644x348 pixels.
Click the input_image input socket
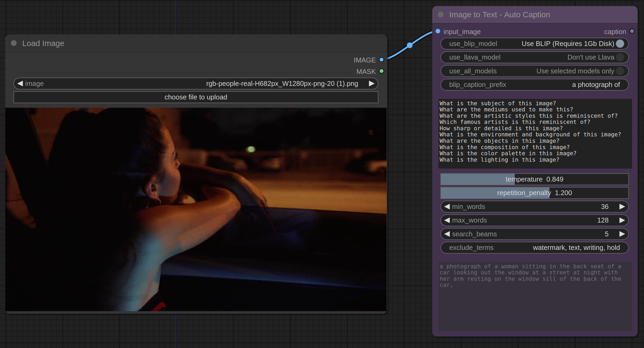pos(438,31)
